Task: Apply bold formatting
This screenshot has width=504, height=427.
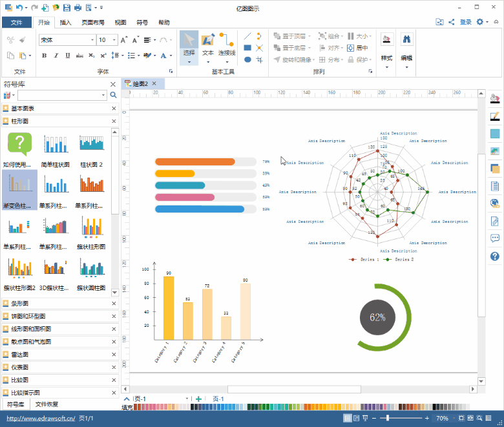Action: point(45,56)
